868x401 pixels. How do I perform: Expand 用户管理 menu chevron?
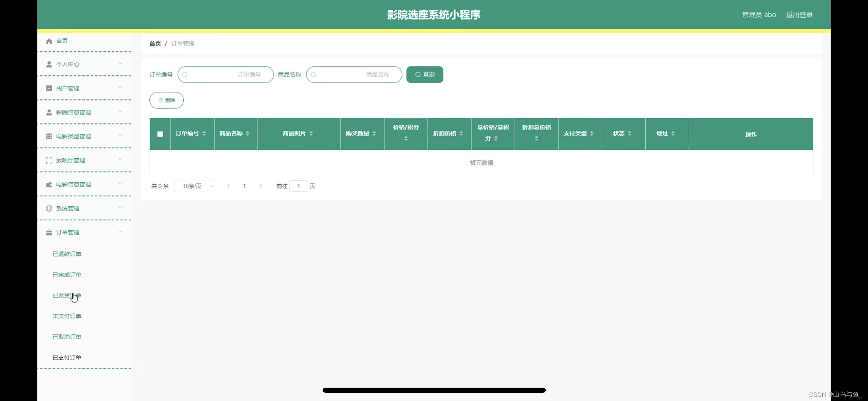point(120,87)
